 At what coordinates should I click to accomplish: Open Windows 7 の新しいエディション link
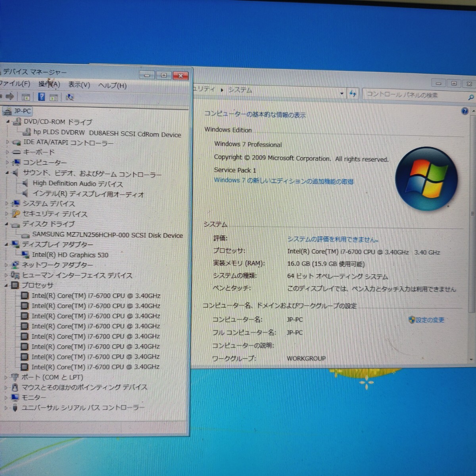[x=284, y=180]
